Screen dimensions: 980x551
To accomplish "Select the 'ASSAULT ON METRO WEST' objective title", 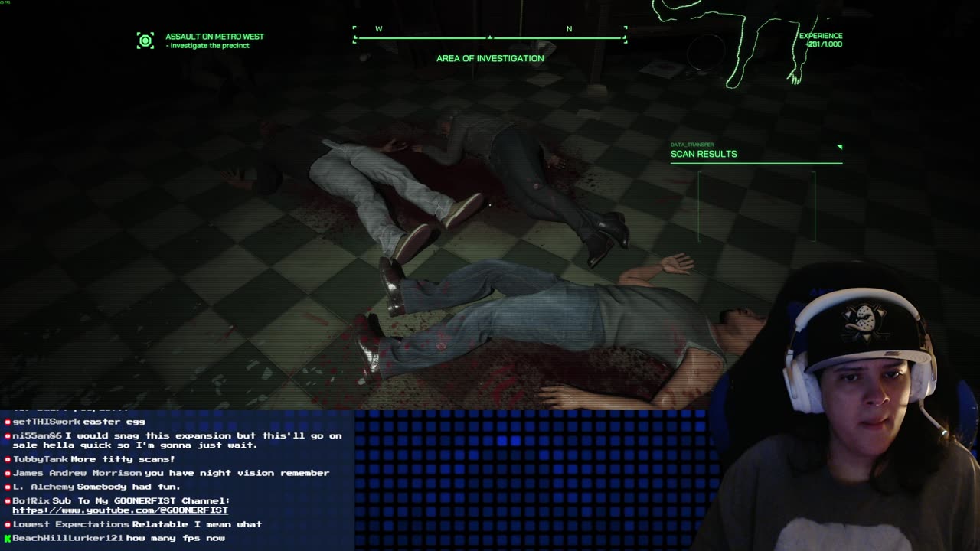I will pyautogui.click(x=214, y=37).
